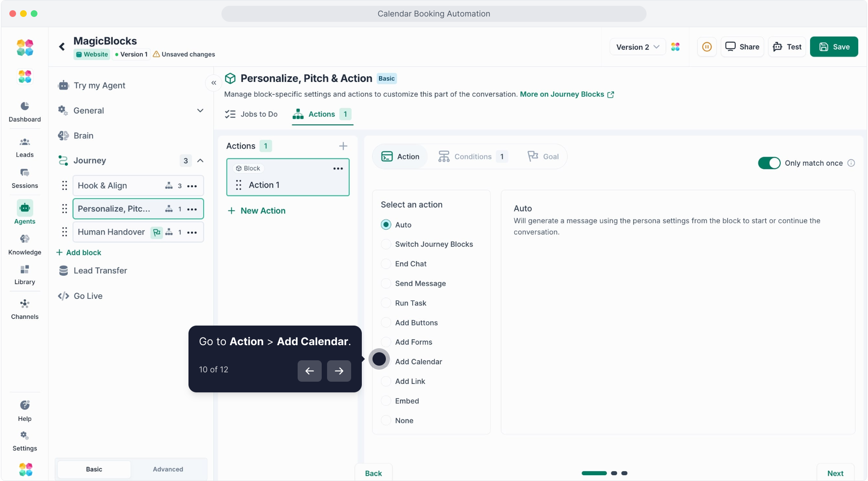Click the green Save button
This screenshot has width=868, height=481.
[834, 47]
